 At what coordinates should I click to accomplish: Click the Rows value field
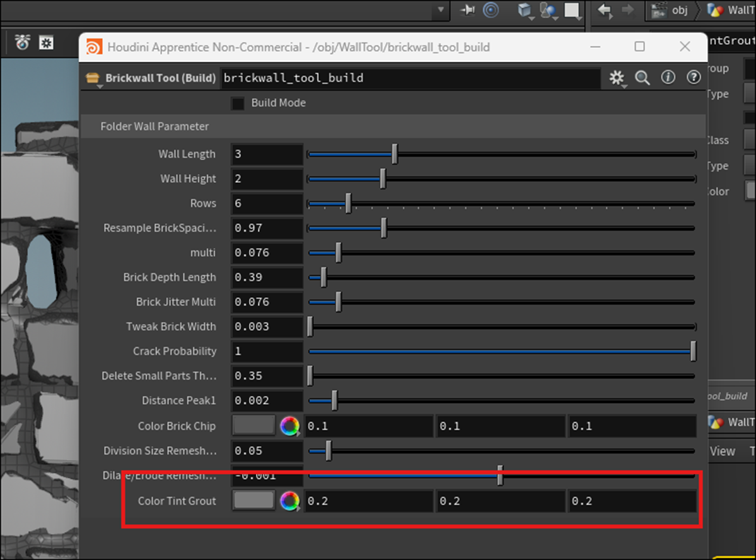tap(267, 203)
